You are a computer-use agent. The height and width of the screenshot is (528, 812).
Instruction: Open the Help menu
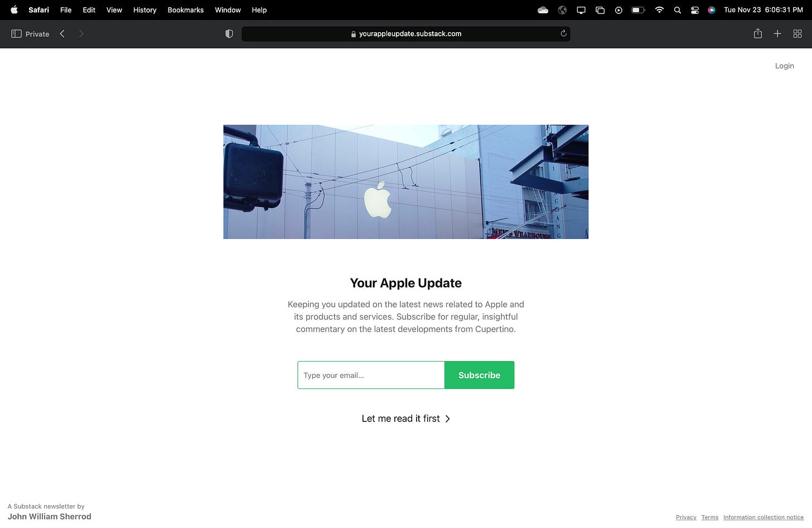click(x=259, y=10)
